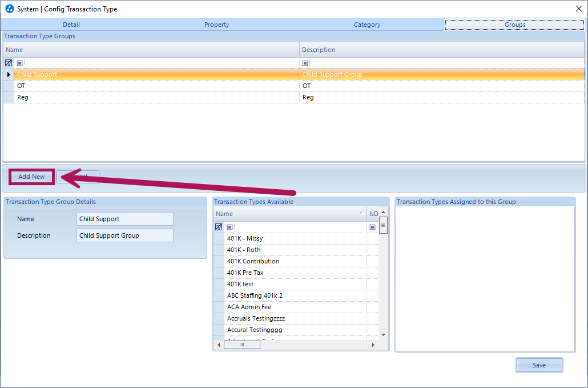Select 401K - Roth transaction type
The image size is (588, 388).
tap(296, 250)
